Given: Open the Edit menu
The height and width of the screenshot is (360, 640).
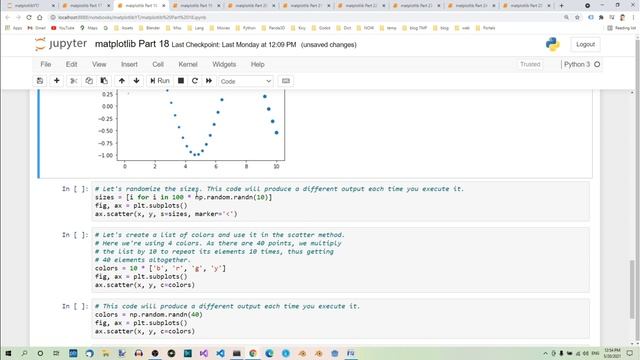Looking at the screenshot, I should pyautogui.click(x=71, y=64).
